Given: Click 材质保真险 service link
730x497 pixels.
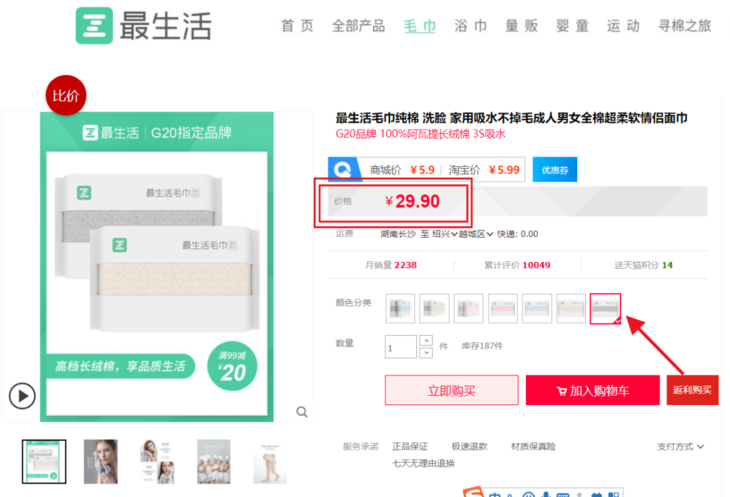Looking at the screenshot, I should (x=533, y=446).
